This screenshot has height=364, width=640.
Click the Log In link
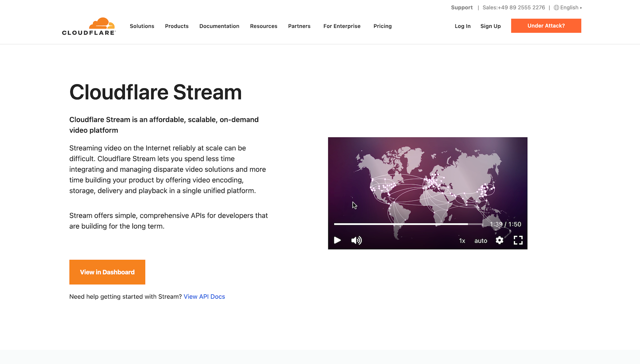tap(462, 26)
